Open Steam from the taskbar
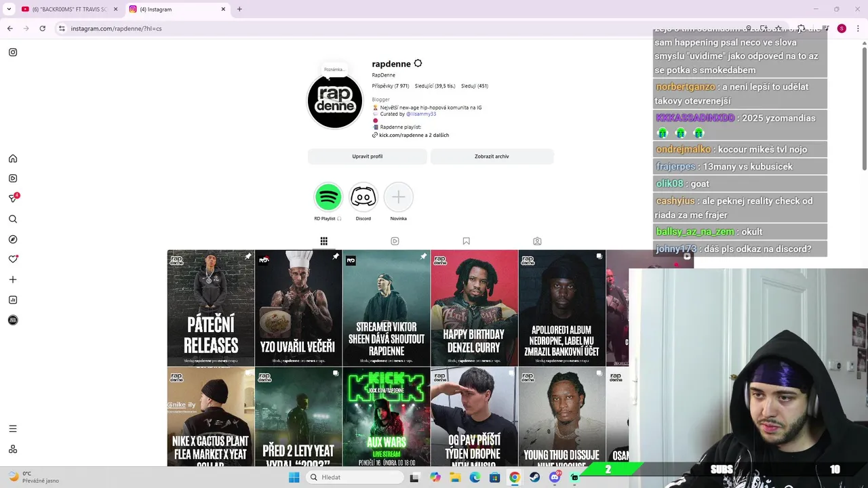 (535, 478)
